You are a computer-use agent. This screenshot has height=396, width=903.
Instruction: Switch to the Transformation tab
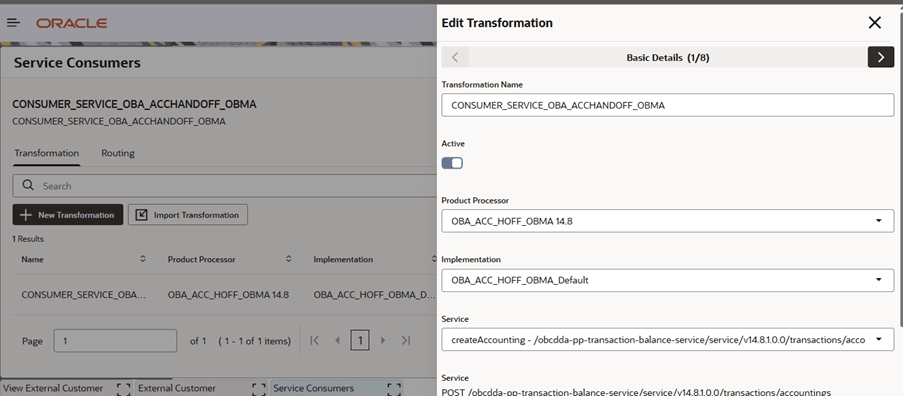pos(47,153)
